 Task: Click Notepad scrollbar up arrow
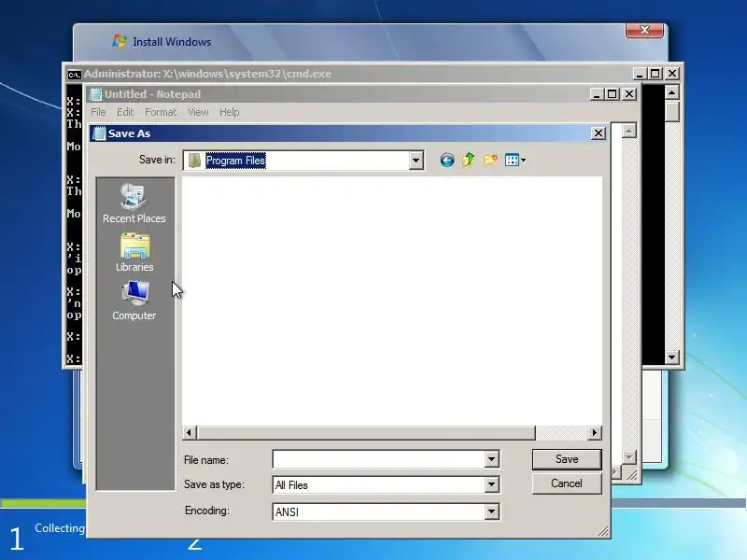click(629, 131)
